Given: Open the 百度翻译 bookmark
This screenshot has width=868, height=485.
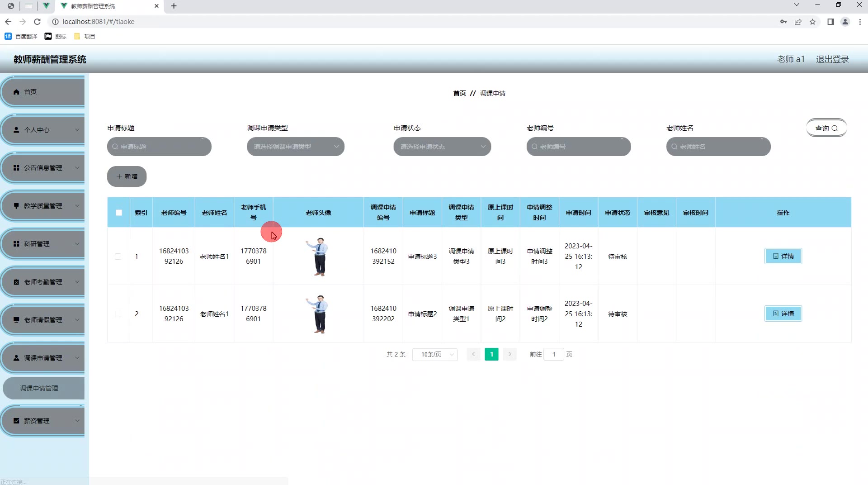Looking at the screenshot, I should (21, 36).
